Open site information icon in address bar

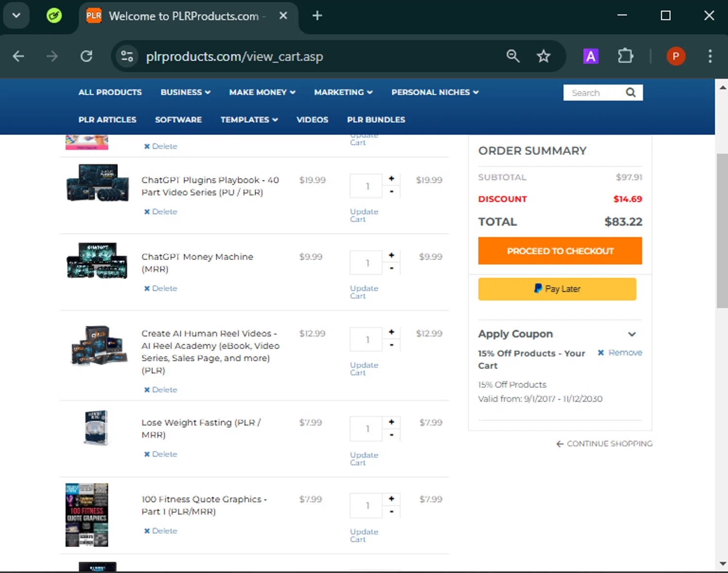[x=127, y=56]
